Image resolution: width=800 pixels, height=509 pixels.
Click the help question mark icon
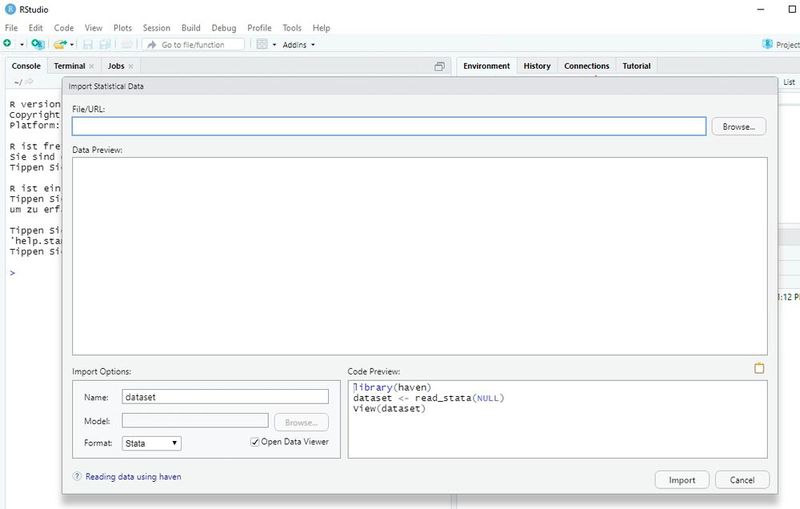click(77, 476)
